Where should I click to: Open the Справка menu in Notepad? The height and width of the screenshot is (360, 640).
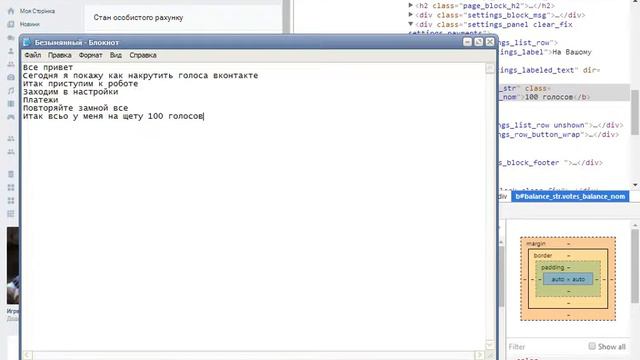click(x=143, y=55)
